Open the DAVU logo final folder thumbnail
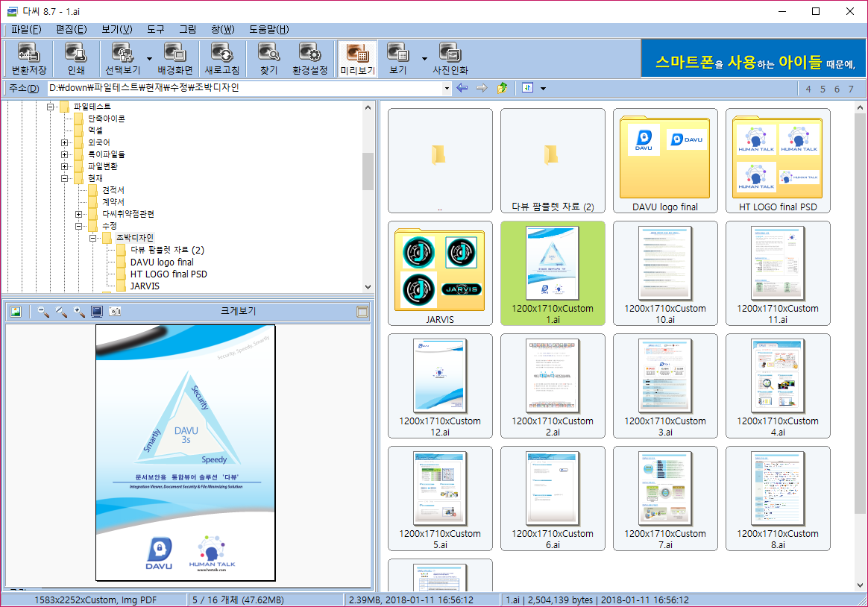The width and height of the screenshot is (868, 607). pos(665,160)
